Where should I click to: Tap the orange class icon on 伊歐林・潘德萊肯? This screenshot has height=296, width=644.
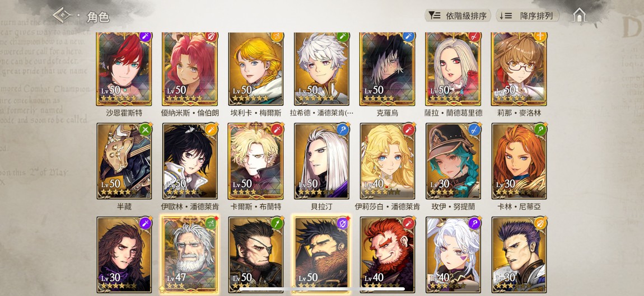(211, 130)
